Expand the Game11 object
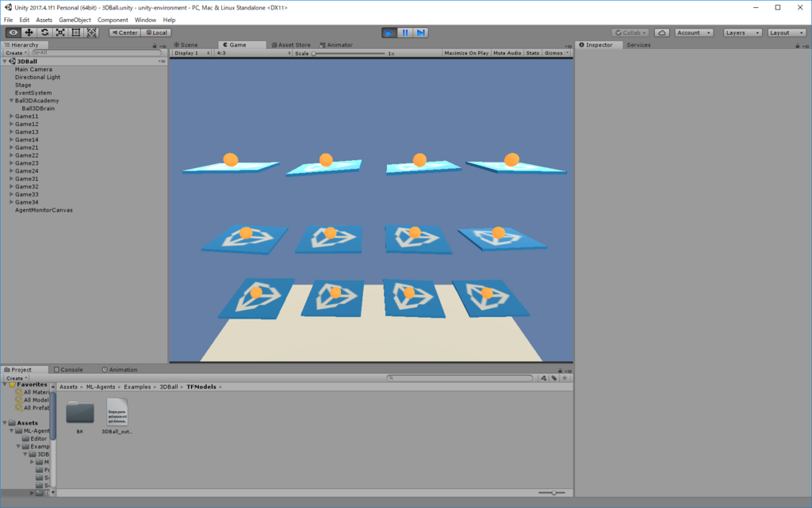812x508 pixels. [11, 116]
